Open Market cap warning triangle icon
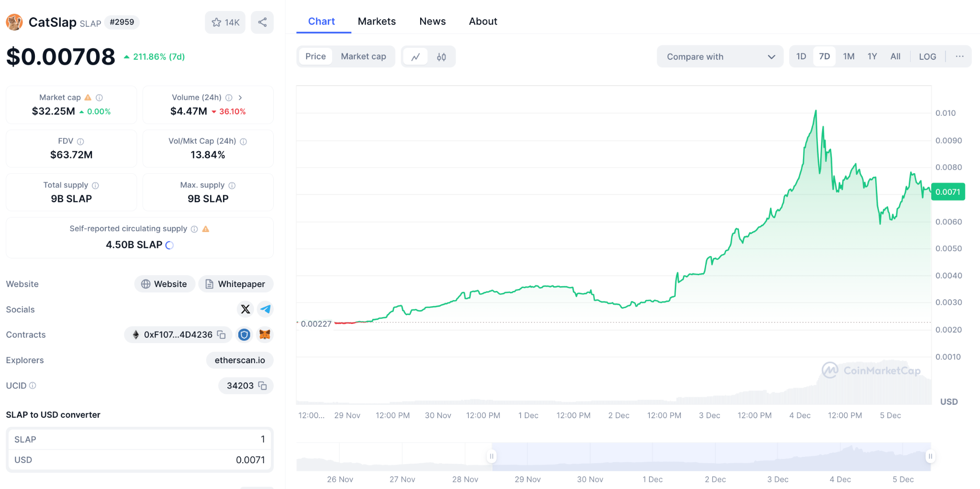This screenshot has height=489, width=980. (88, 98)
